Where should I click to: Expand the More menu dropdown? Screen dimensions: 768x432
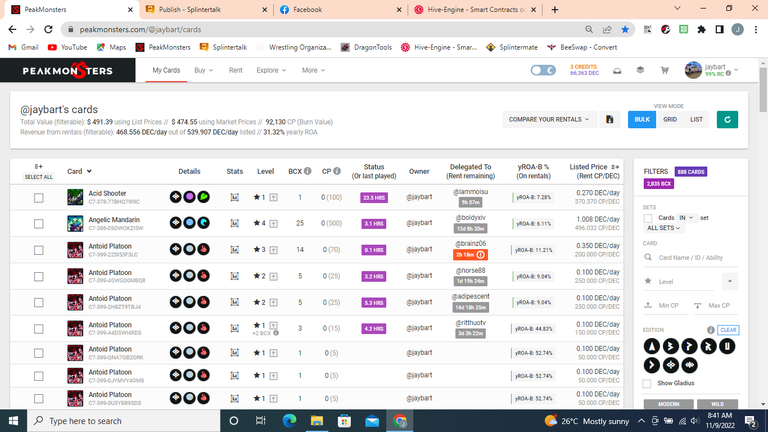pyautogui.click(x=313, y=71)
